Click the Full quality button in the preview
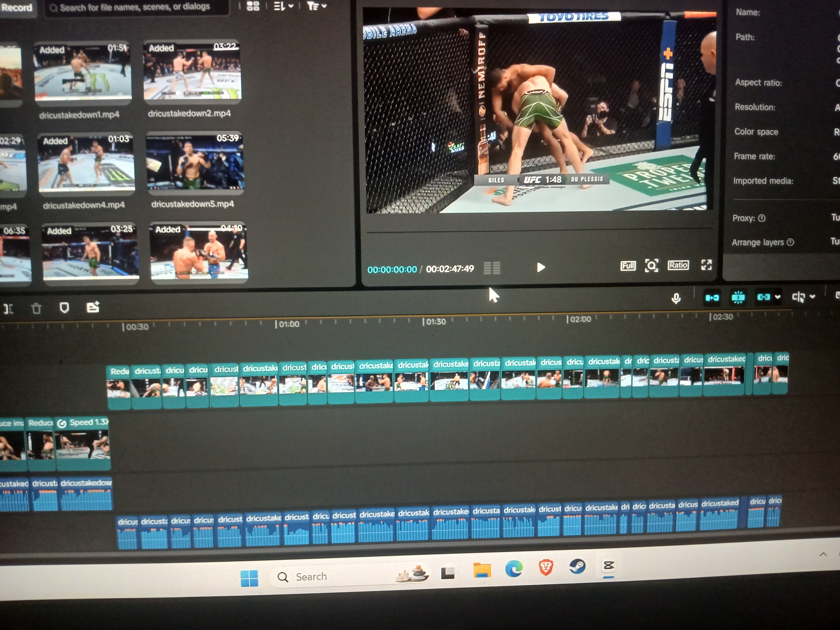The width and height of the screenshot is (840, 630). pyautogui.click(x=628, y=266)
